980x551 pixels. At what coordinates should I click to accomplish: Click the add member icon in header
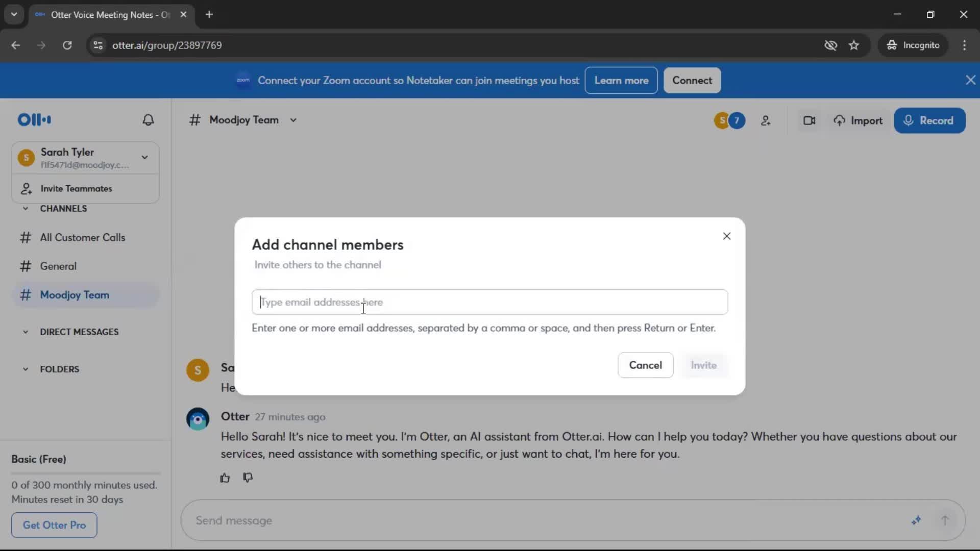pyautogui.click(x=766, y=121)
